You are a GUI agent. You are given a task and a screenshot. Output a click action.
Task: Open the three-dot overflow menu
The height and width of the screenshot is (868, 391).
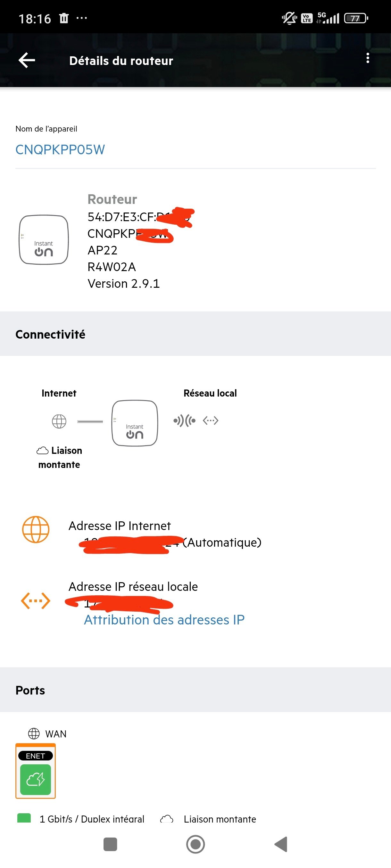pyautogui.click(x=367, y=58)
